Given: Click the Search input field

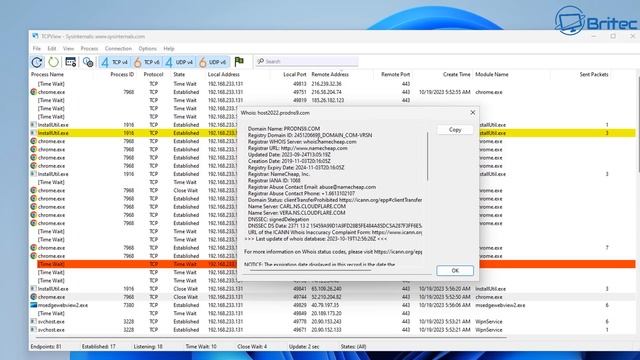Looking at the screenshot, I should [307, 61].
